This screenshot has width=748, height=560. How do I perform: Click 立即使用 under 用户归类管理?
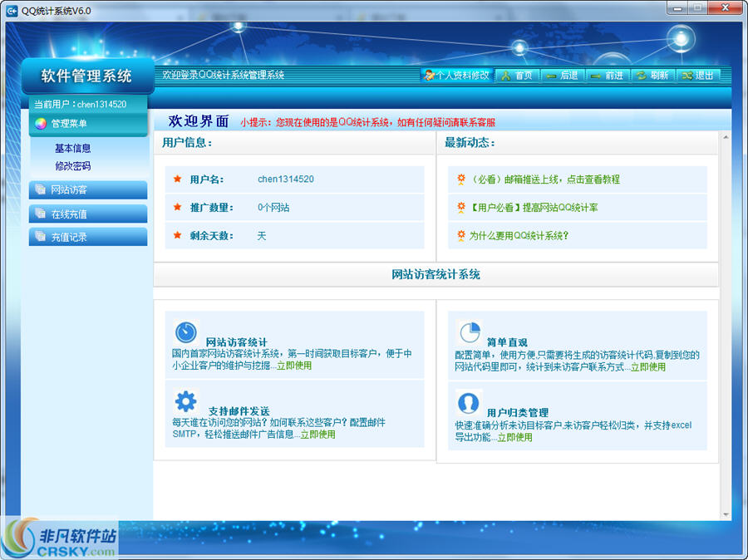514,437
